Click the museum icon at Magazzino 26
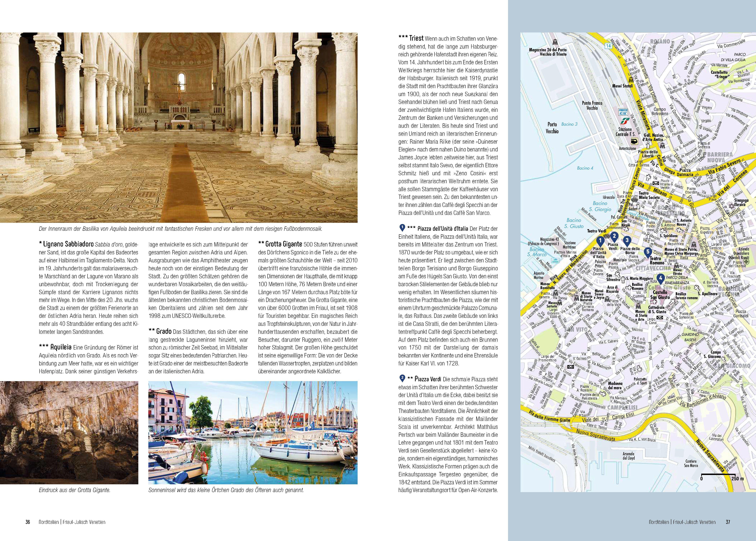This screenshot has height=541, width=756. tap(555, 43)
